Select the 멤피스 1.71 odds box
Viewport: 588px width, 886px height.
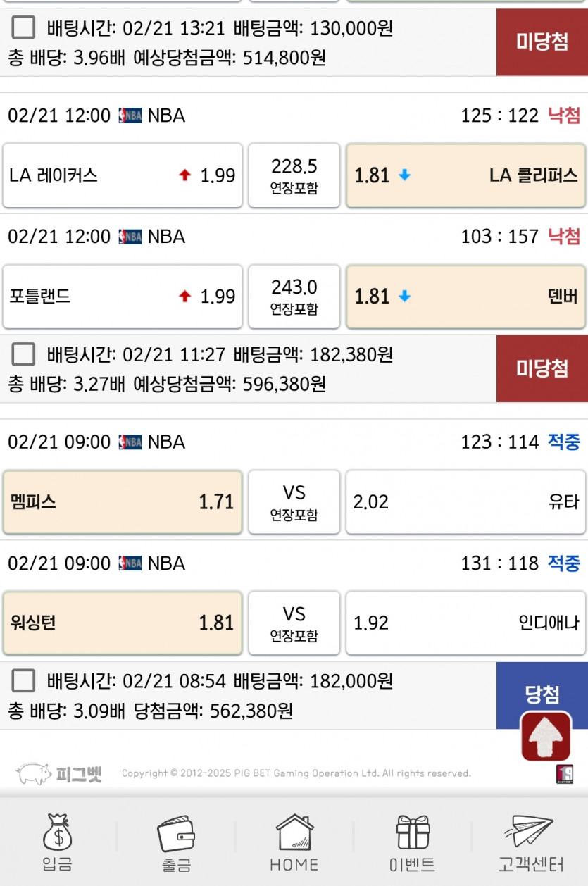point(123,502)
